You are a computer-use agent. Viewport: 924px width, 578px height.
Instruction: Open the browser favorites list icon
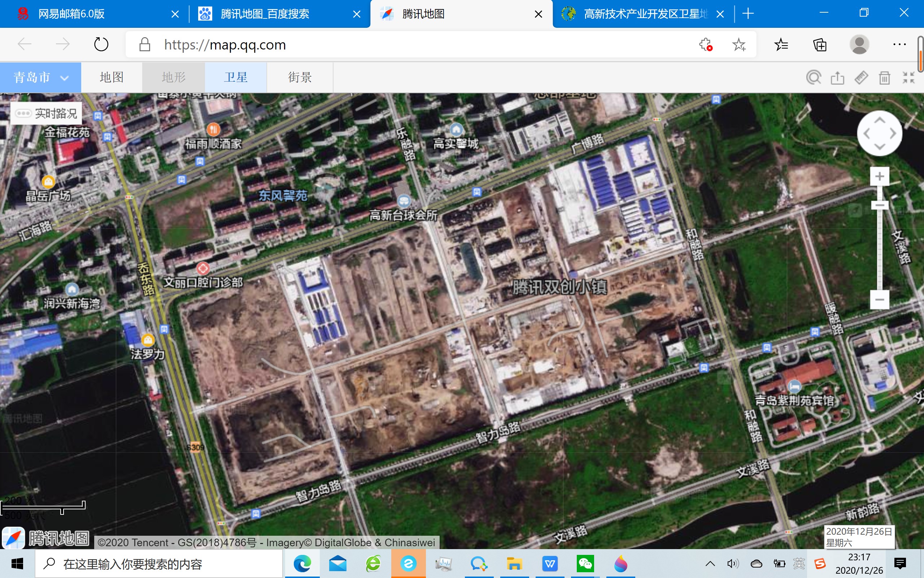pos(781,45)
